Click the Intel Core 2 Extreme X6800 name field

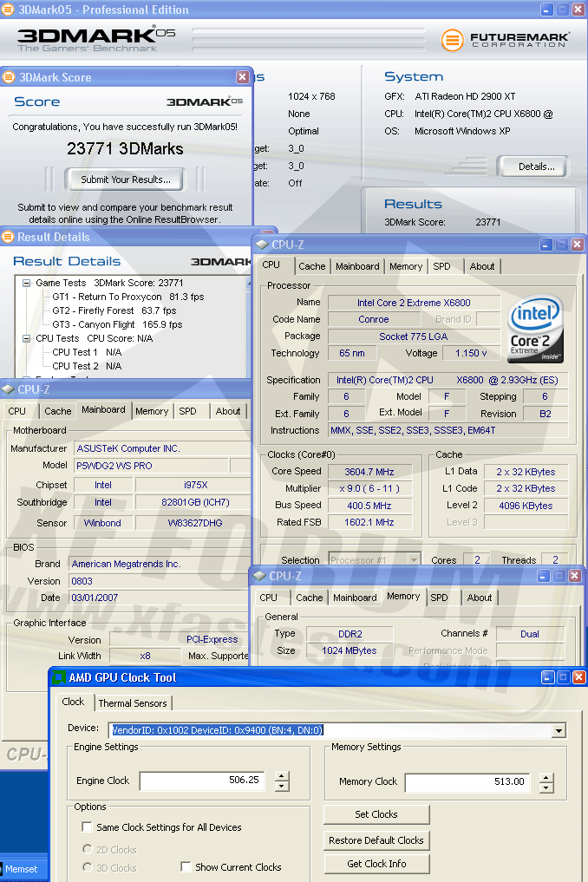click(414, 303)
